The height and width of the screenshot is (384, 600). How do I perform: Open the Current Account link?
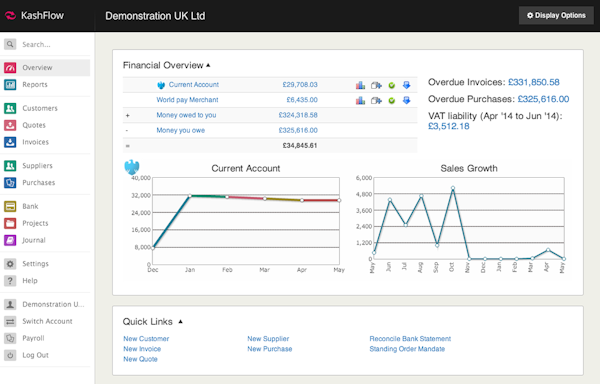(x=194, y=85)
